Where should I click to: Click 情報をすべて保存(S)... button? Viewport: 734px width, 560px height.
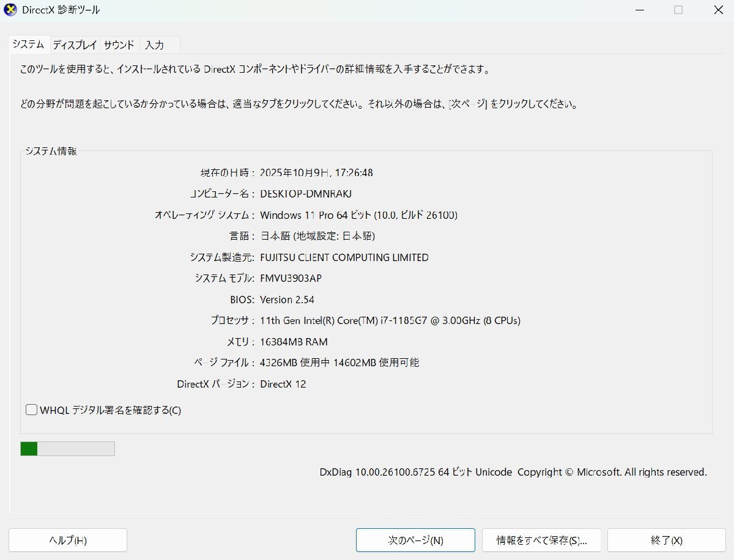point(541,540)
